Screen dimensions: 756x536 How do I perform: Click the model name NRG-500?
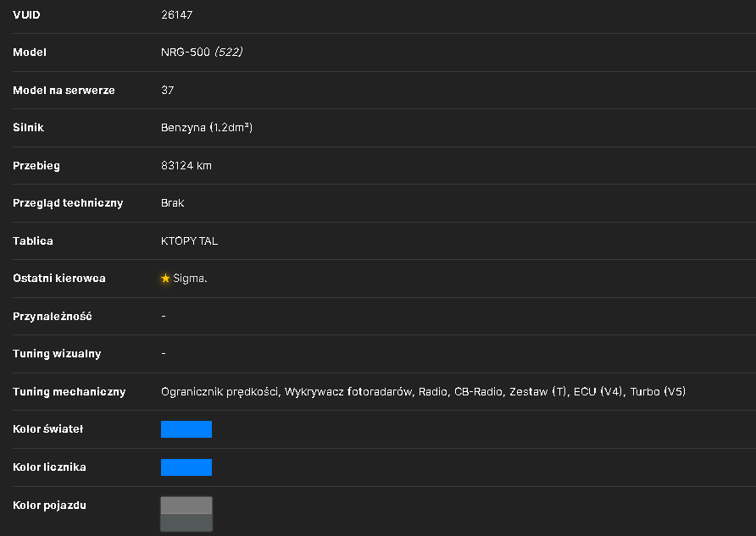click(x=186, y=52)
